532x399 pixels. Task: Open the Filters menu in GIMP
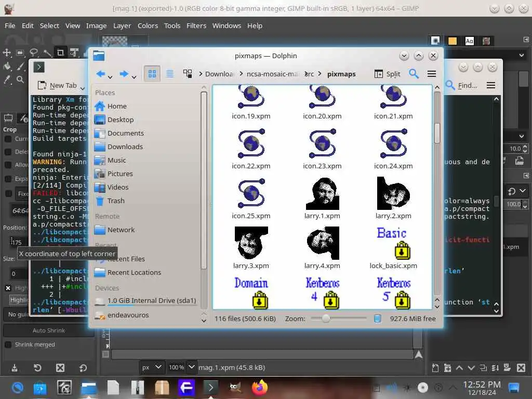coord(196,25)
